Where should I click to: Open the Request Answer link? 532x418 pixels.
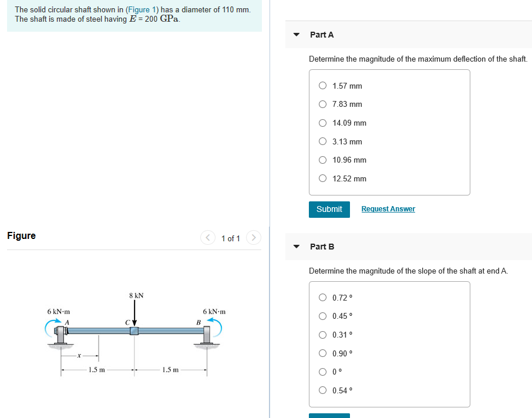tap(388, 209)
